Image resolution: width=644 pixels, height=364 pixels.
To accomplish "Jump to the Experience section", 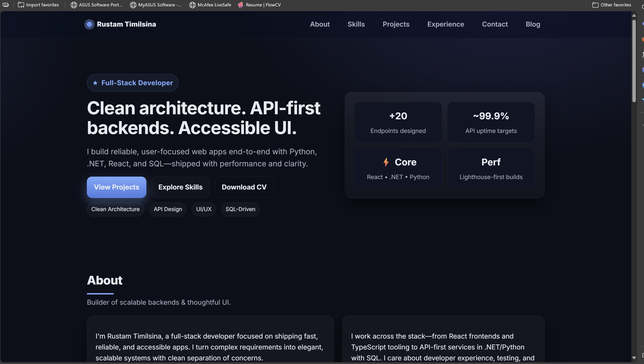I will (445, 24).
